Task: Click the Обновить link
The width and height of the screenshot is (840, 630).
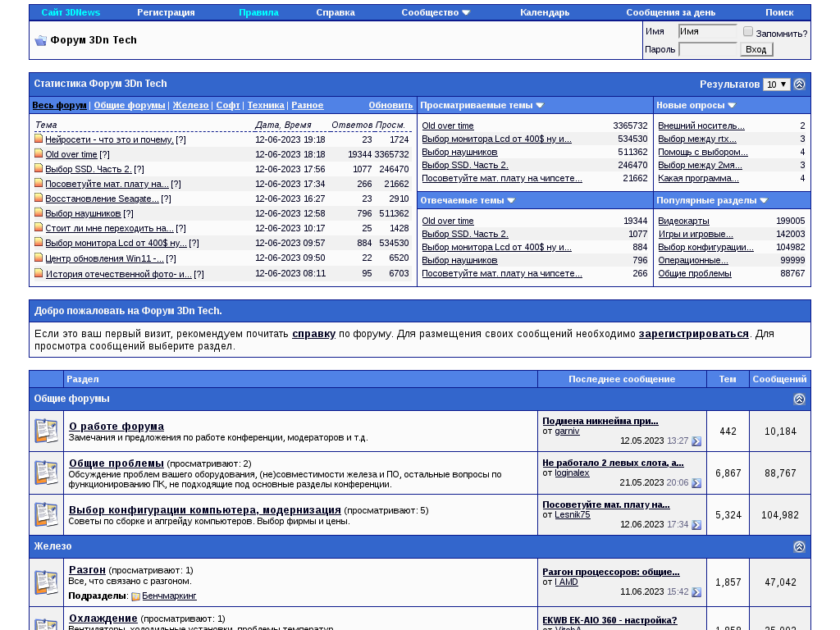Action: point(390,105)
